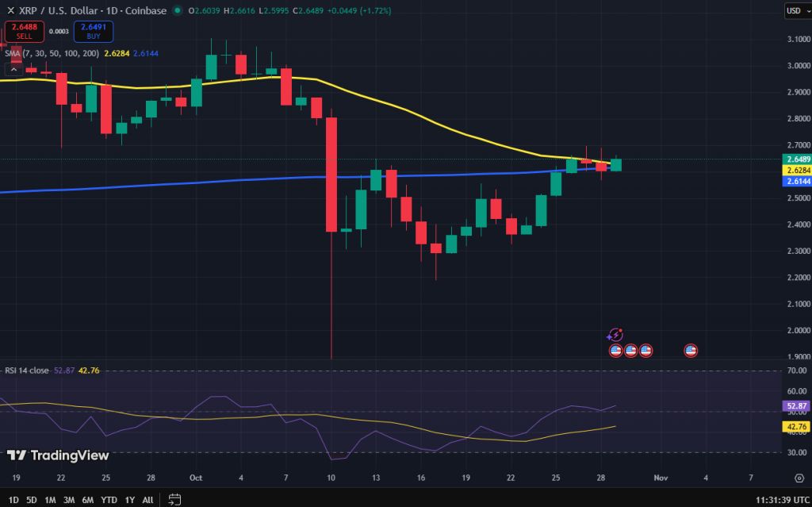This screenshot has width=812, height=507.
Task: Open the interval menu from 1D in the title
Action: pos(112,10)
